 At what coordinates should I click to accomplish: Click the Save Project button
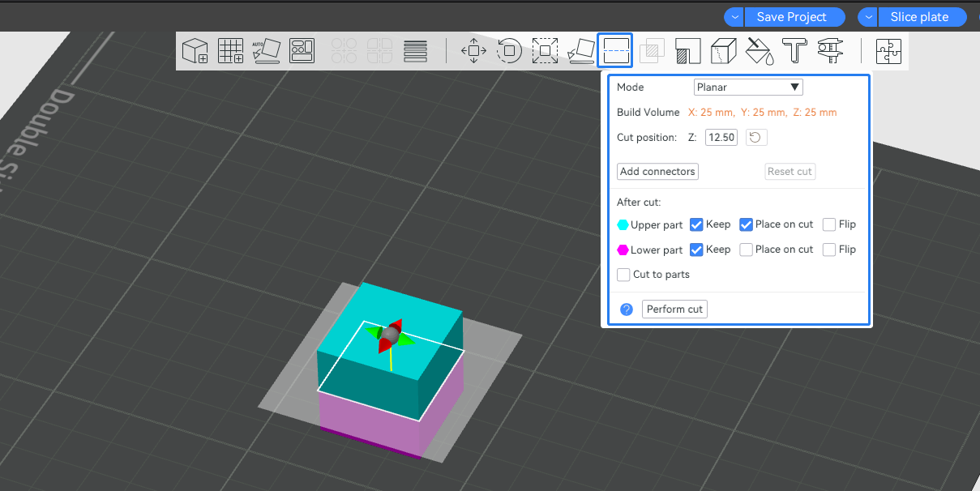[794, 17]
